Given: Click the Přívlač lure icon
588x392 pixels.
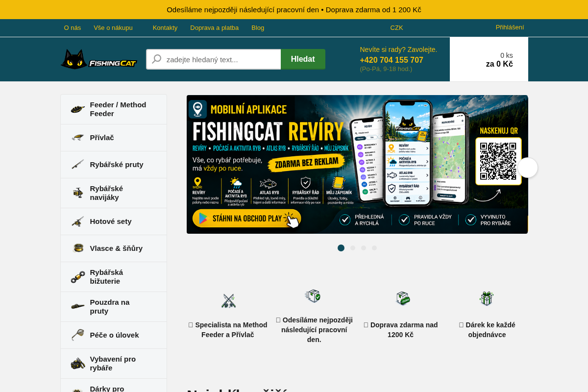Looking at the screenshot, I should point(77,138).
